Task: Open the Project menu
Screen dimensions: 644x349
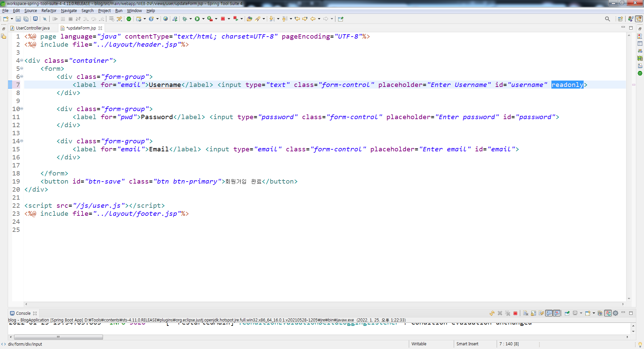Action: pyautogui.click(x=104, y=11)
